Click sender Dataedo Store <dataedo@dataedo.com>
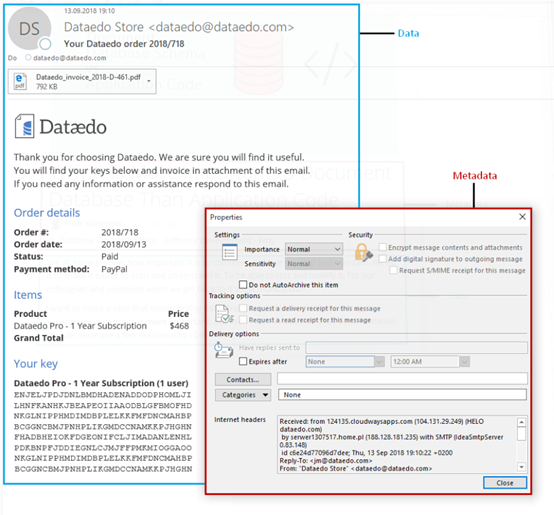Screen dimensions: 554x515 (x=179, y=27)
